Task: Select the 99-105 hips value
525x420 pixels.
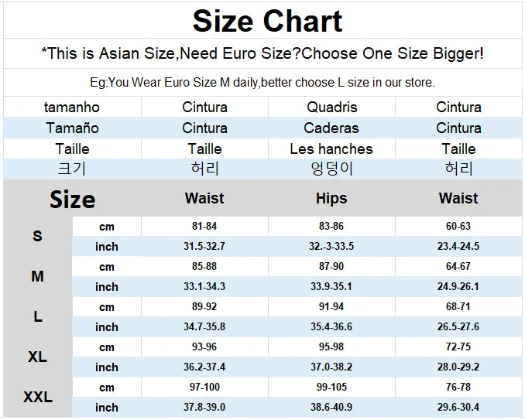Action: (x=331, y=388)
